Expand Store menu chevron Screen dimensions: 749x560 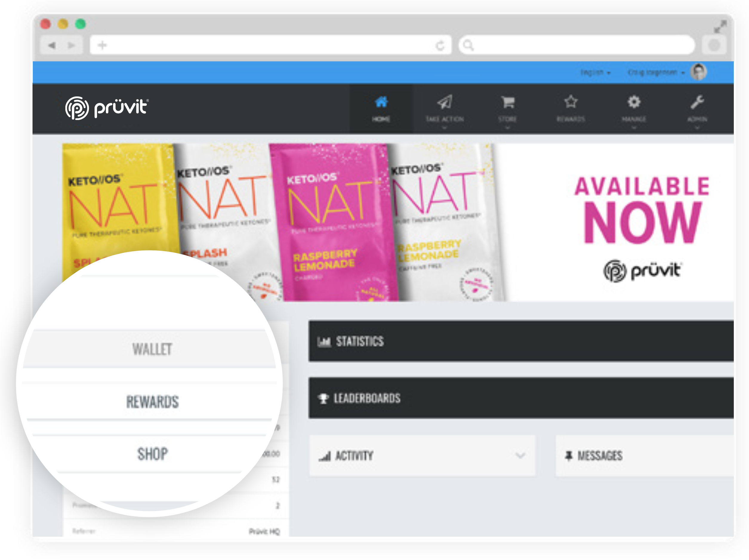[508, 128]
